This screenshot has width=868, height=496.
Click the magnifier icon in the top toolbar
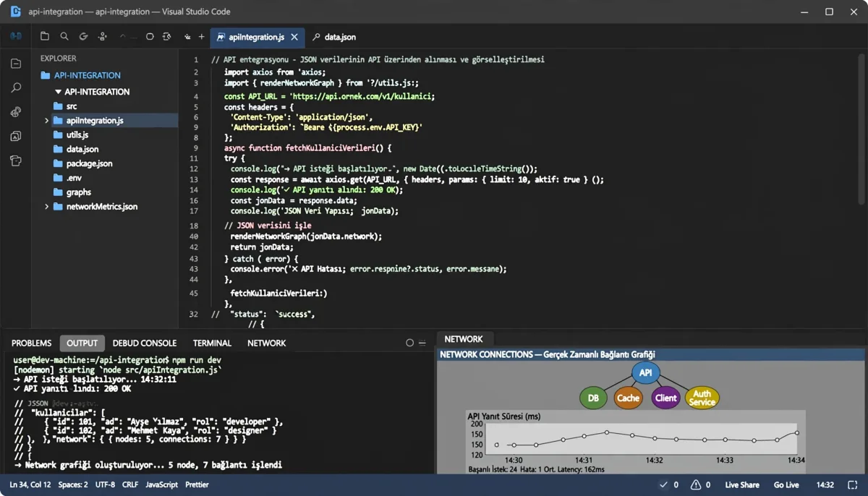(64, 36)
